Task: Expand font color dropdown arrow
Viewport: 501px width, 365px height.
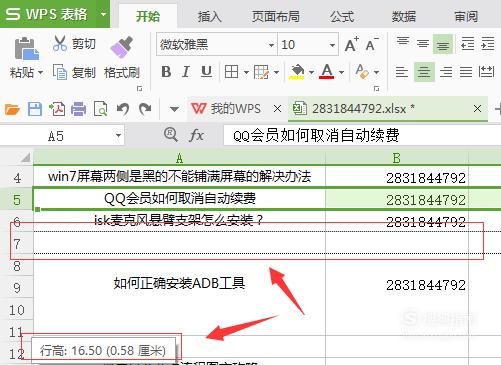Action: pos(341,72)
